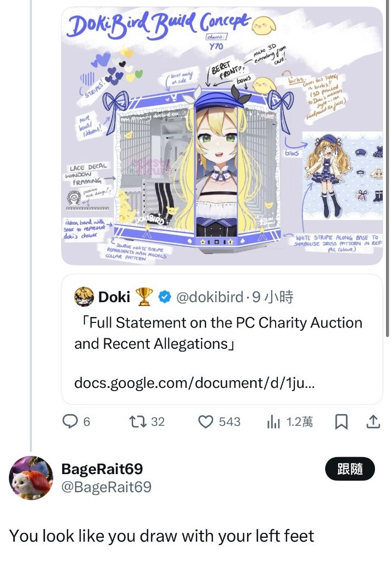Retweet using the repost arrows icon
Viewport: 392px width, 562px height.
(x=138, y=421)
